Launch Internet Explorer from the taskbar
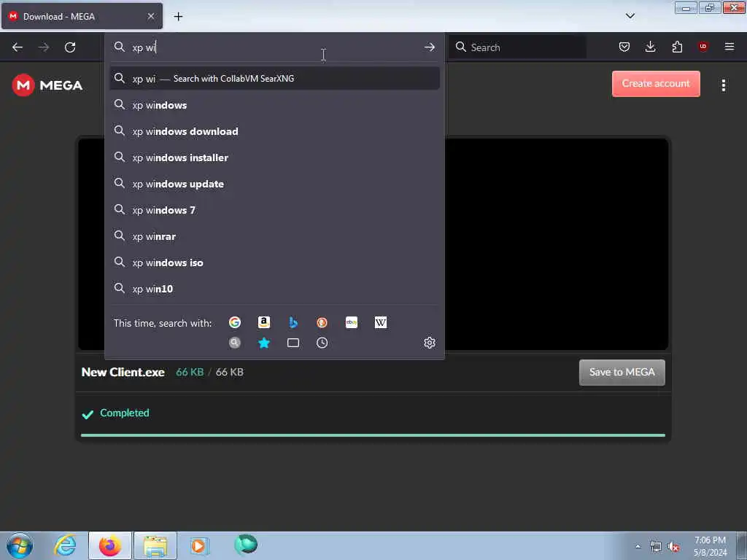The height and width of the screenshot is (560, 747). coord(65,545)
